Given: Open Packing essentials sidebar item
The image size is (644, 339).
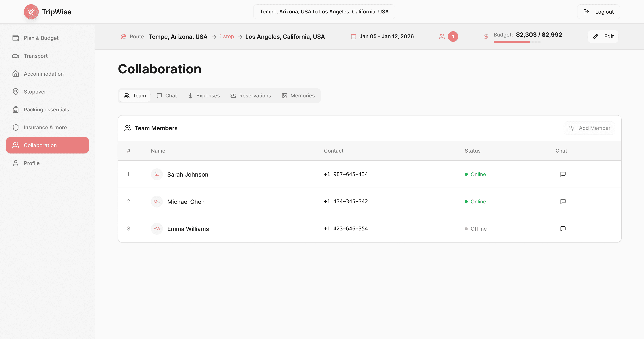Looking at the screenshot, I should pyautogui.click(x=46, y=109).
